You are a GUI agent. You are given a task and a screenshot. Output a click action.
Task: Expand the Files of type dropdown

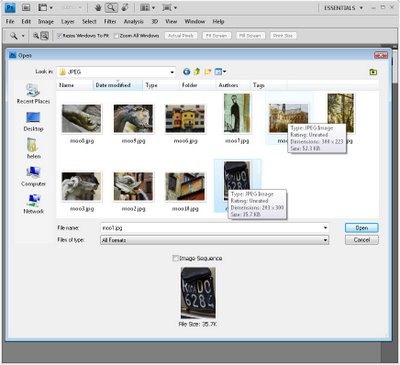coord(325,240)
